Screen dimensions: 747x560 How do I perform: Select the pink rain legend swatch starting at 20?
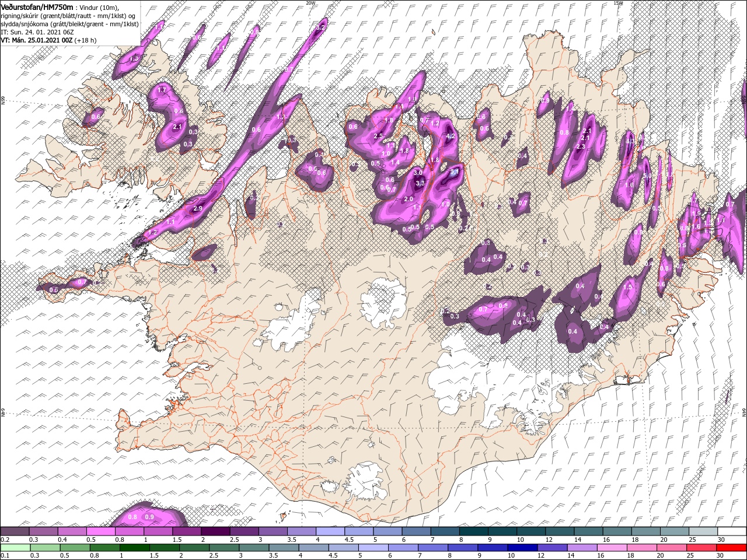tap(671, 548)
